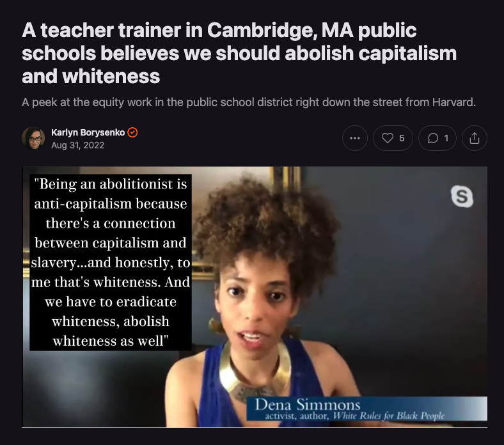Open the main video screenshot image
The image size is (504, 445).
click(x=255, y=297)
